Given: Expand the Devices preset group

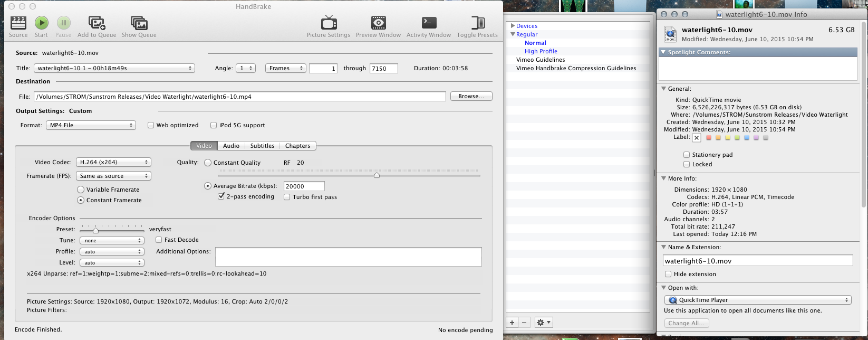Looking at the screenshot, I should click(513, 26).
